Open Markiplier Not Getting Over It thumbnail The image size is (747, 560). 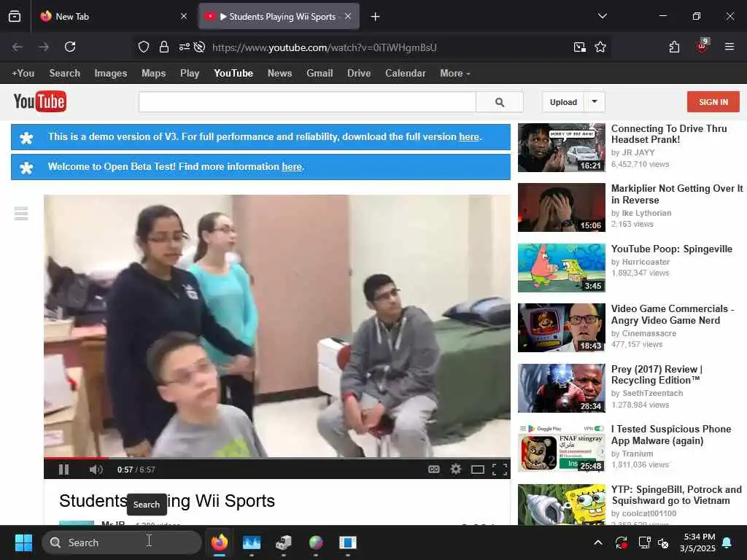[561, 207]
